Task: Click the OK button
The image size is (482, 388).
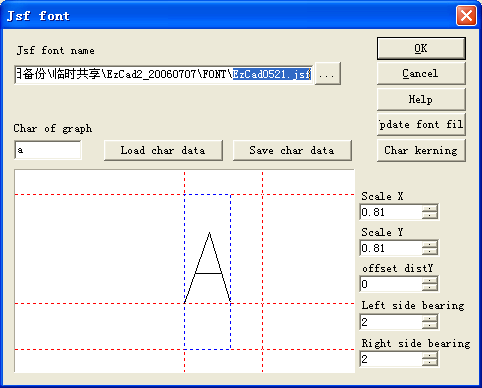Action: [x=421, y=48]
